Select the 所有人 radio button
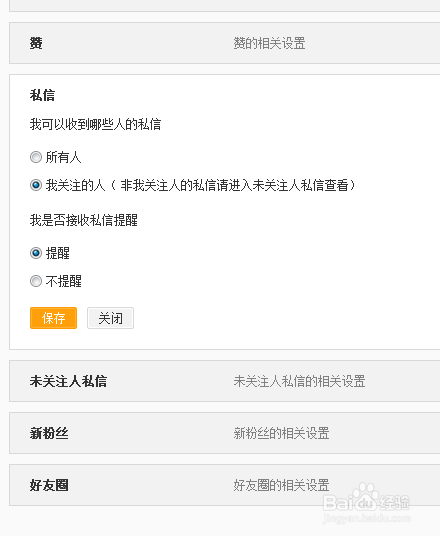 coord(36,157)
